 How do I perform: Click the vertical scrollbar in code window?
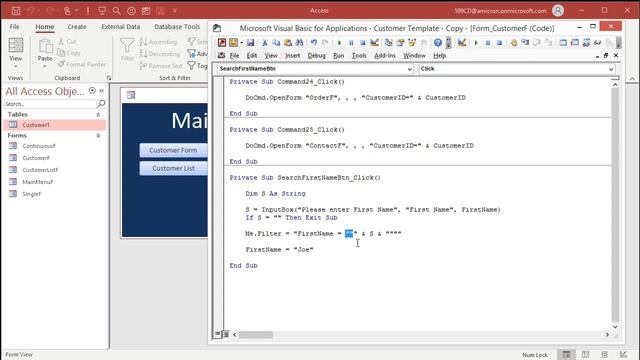pyautogui.click(x=615, y=204)
